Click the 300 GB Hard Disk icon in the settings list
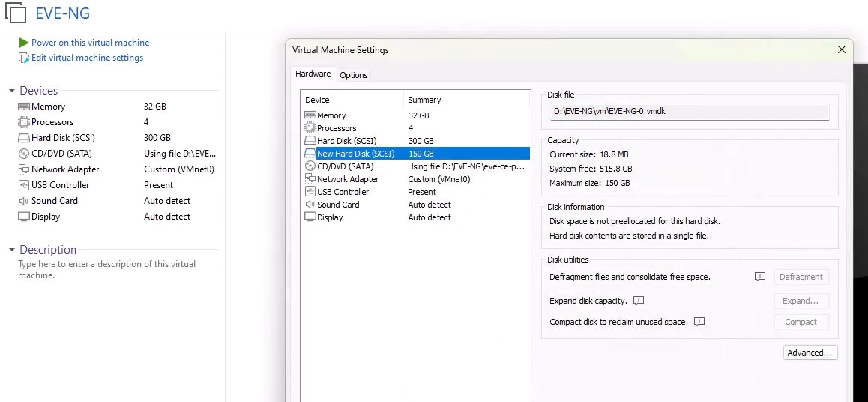The width and height of the screenshot is (868, 402). (310, 141)
